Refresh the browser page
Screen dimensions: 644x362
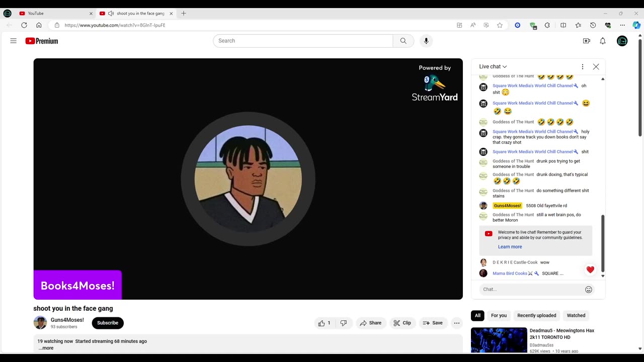click(x=24, y=25)
